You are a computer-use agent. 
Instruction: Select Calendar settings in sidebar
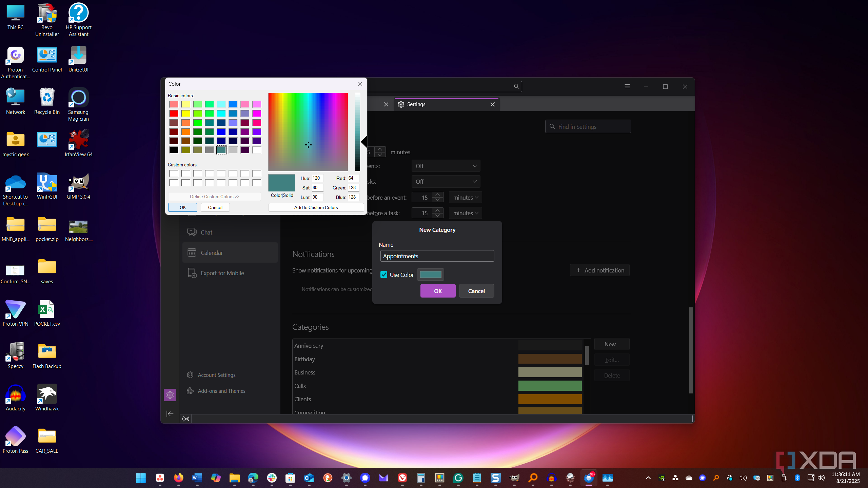(x=230, y=252)
